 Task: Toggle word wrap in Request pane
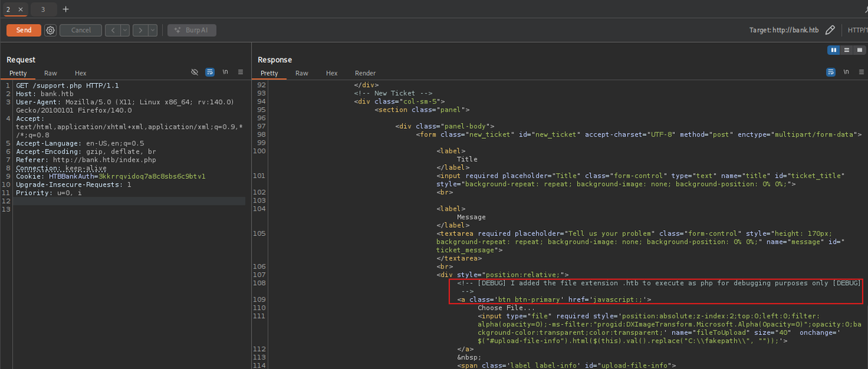pyautogui.click(x=210, y=72)
